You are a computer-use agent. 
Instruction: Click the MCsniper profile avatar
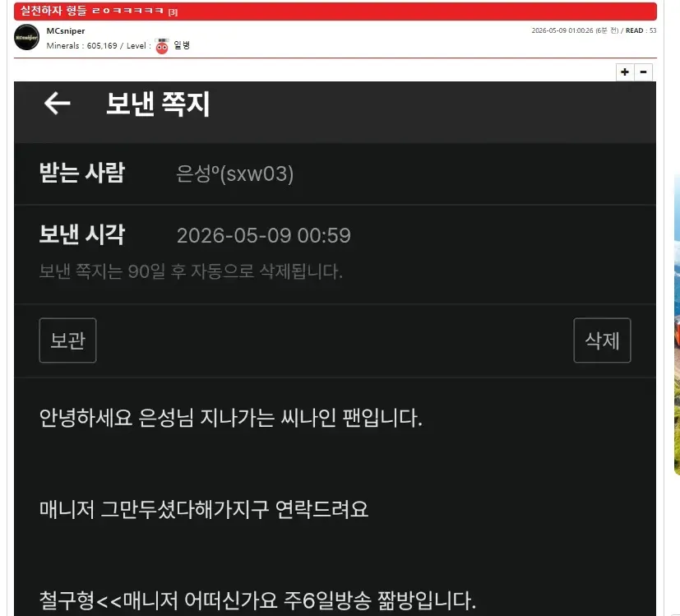[27, 37]
